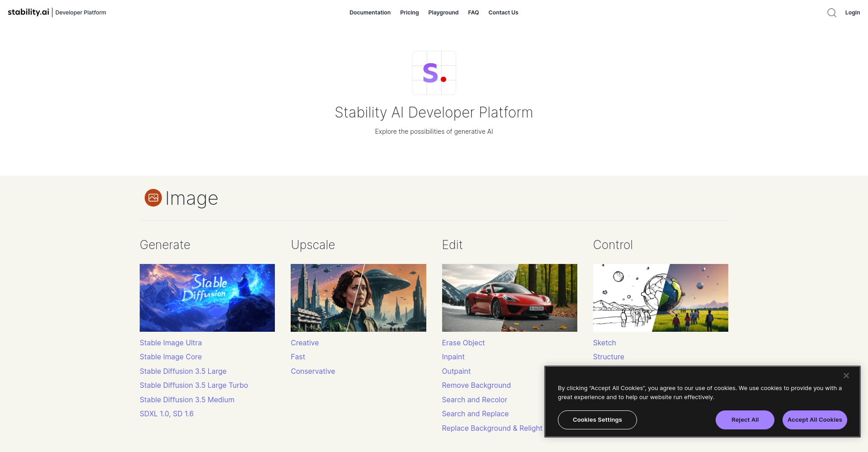The image size is (868, 452).
Task: Open the Inpaint link
Action: coord(453,357)
